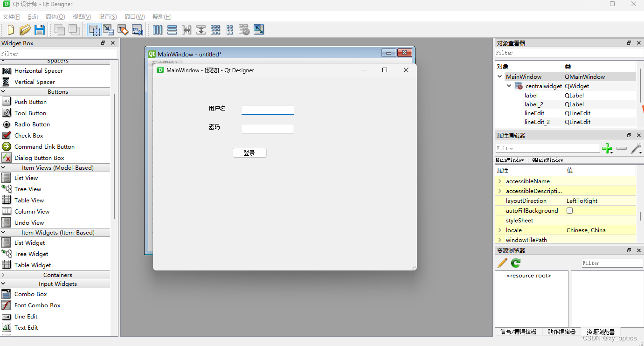This screenshot has width=644, height=346.
Task: Select Radio Button widget entry
Action: pos(32,124)
